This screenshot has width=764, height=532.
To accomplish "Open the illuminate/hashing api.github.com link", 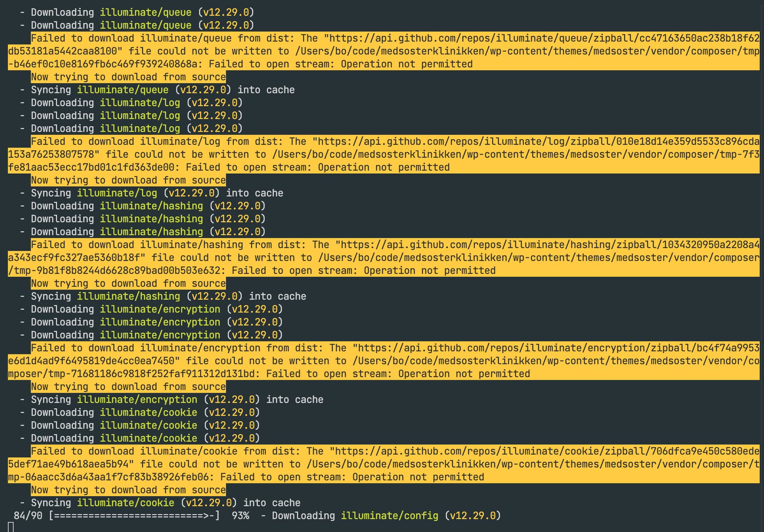I will click(549, 245).
